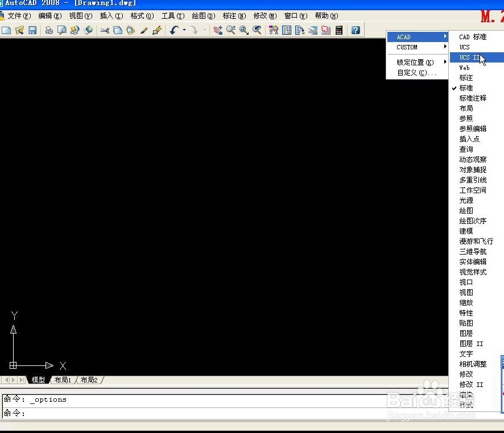This screenshot has width=504, height=433.
Task: Choose 自定义(C)... from the context menu
Action: click(x=417, y=73)
